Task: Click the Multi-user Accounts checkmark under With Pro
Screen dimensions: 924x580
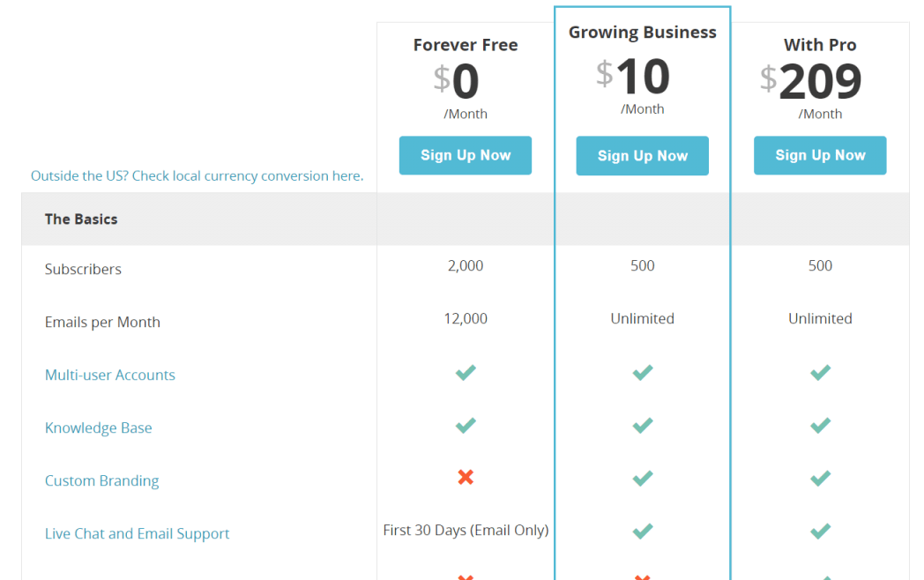Action: [x=820, y=372]
